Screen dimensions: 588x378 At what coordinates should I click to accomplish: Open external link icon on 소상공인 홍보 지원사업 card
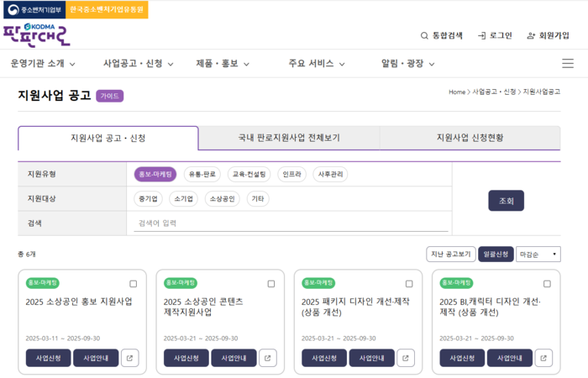[x=130, y=358]
